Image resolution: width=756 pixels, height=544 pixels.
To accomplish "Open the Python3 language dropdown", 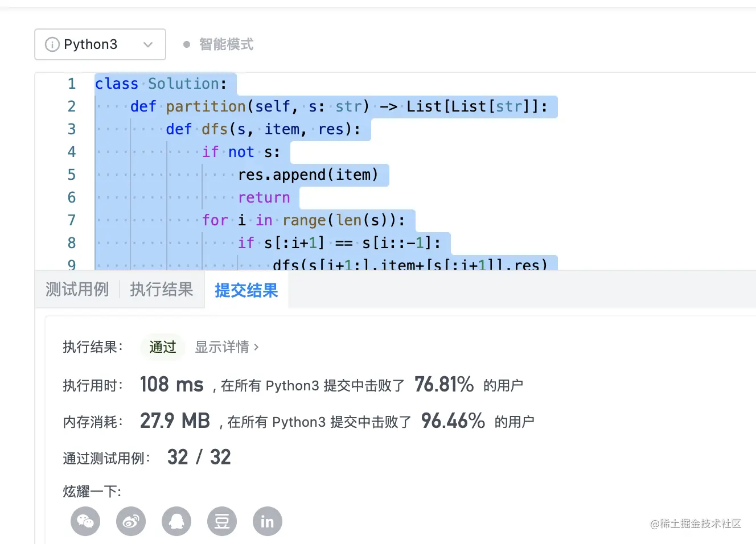I will tap(100, 44).
